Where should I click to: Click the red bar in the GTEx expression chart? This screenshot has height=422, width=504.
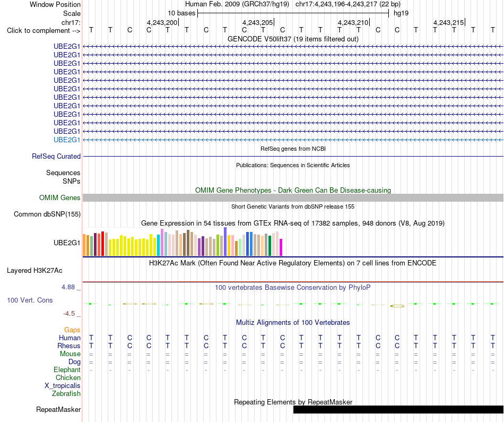pos(102,244)
